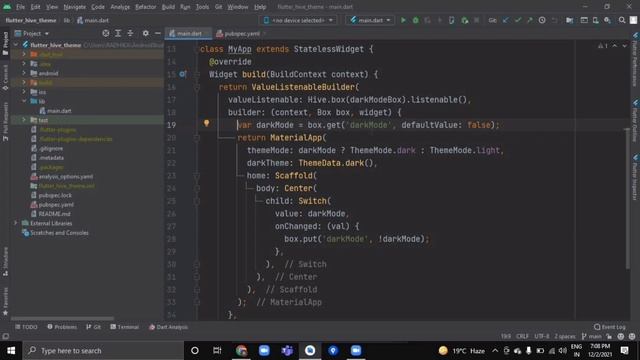Open the Favorites sidebar tab
The height and width of the screenshot is (360, 640).
(x=5, y=301)
